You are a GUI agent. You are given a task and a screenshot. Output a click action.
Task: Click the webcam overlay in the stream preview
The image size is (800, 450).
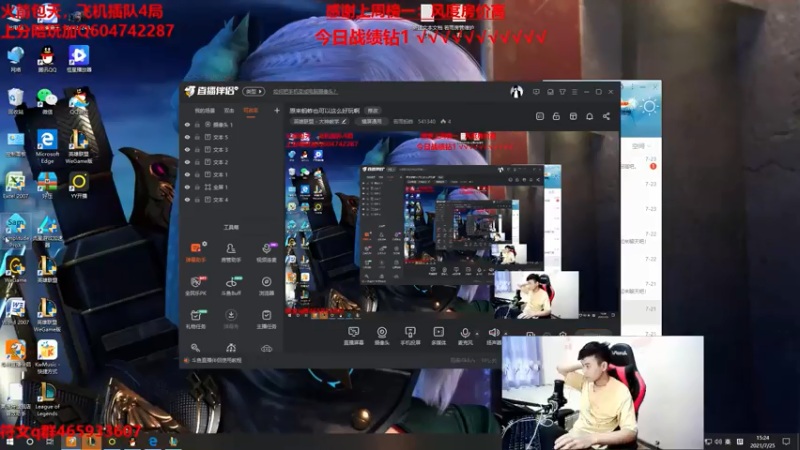tap(536, 295)
